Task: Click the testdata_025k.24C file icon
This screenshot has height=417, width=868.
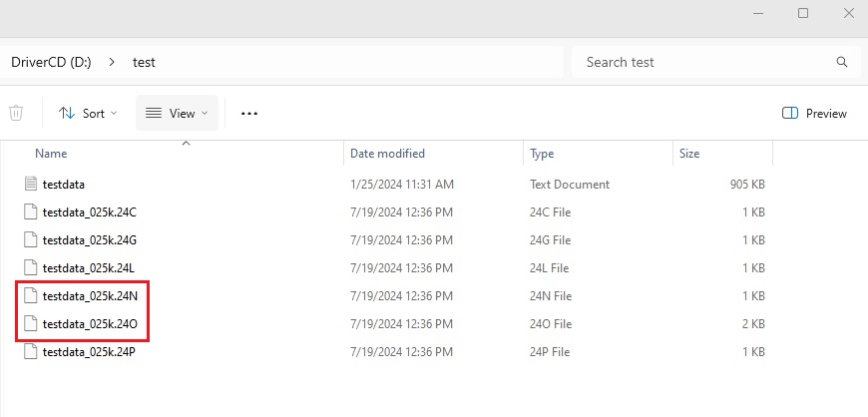Action: [30, 212]
